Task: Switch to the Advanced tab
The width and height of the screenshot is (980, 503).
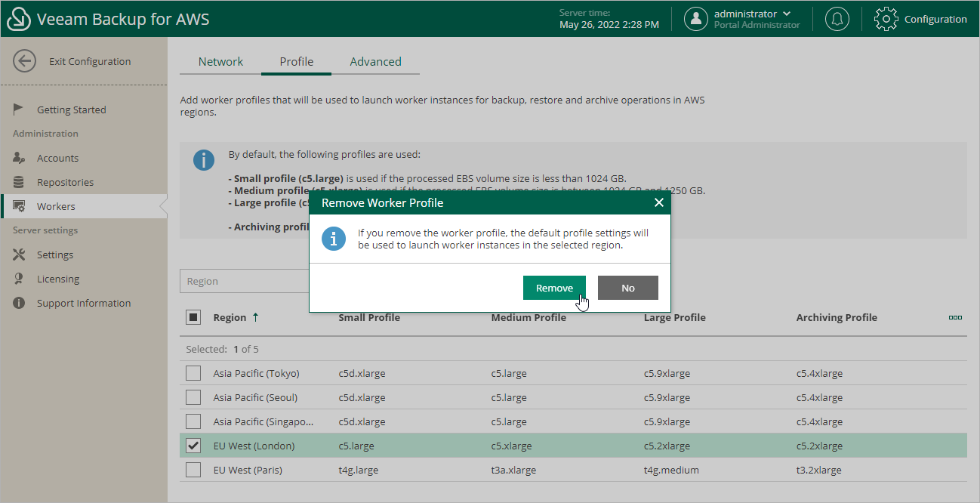Action: pos(375,62)
